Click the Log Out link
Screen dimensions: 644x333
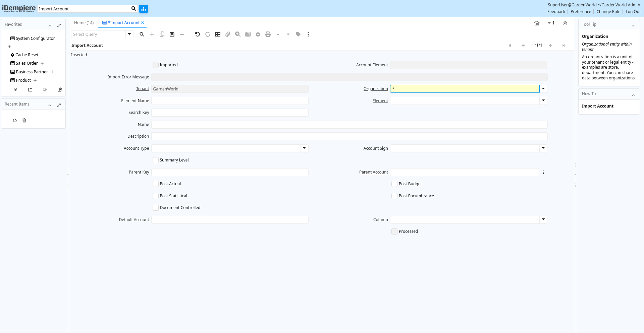pyautogui.click(x=633, y=12)
